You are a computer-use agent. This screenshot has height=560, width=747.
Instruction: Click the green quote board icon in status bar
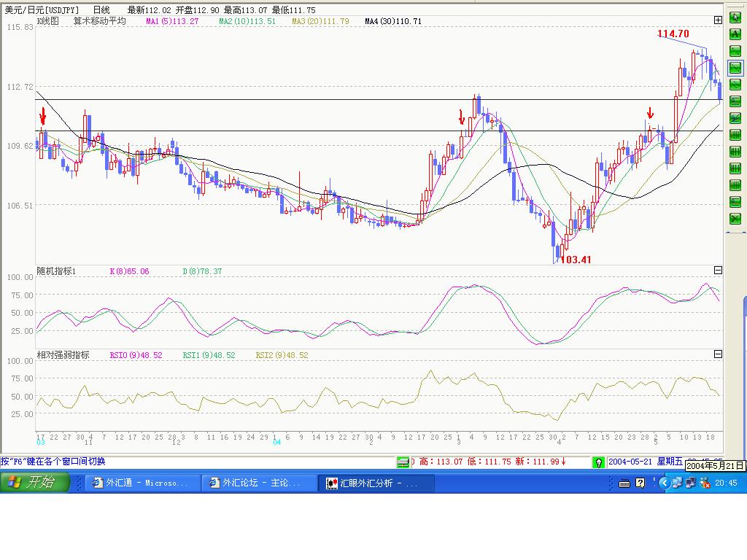click(403, 462)
